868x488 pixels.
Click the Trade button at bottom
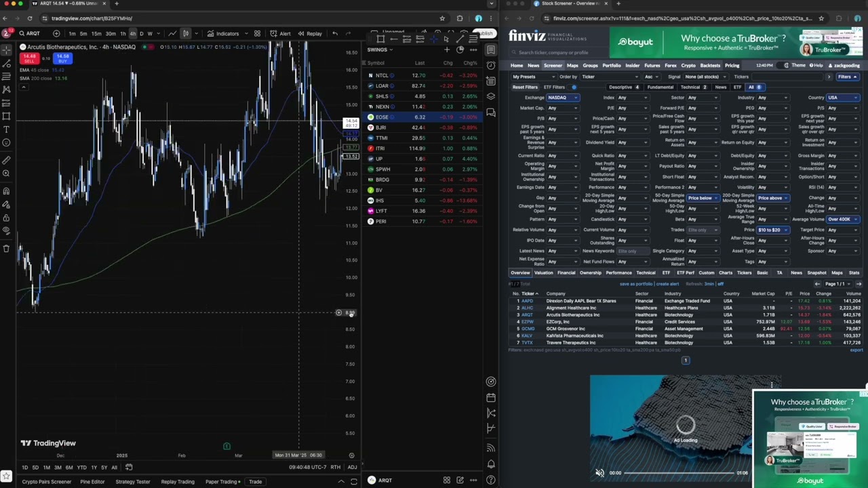255,482
